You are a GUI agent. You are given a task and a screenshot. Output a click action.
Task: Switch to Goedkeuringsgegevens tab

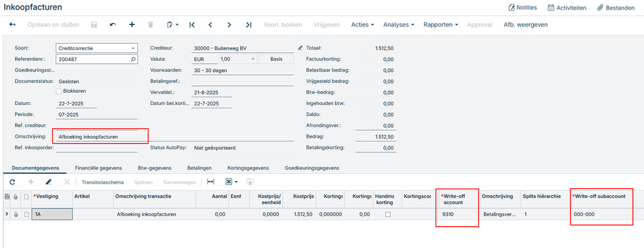coord(312,168)
